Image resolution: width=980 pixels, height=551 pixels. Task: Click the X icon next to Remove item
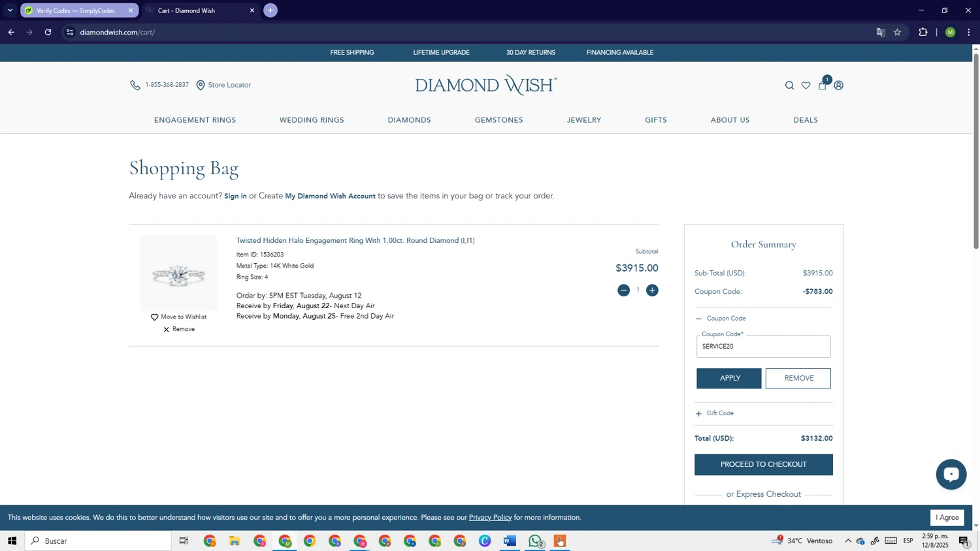pyautogui.click(x=166, y=330)
